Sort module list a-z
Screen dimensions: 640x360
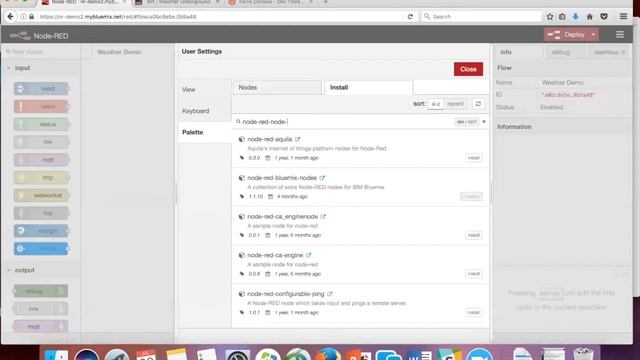coord(436,104)
